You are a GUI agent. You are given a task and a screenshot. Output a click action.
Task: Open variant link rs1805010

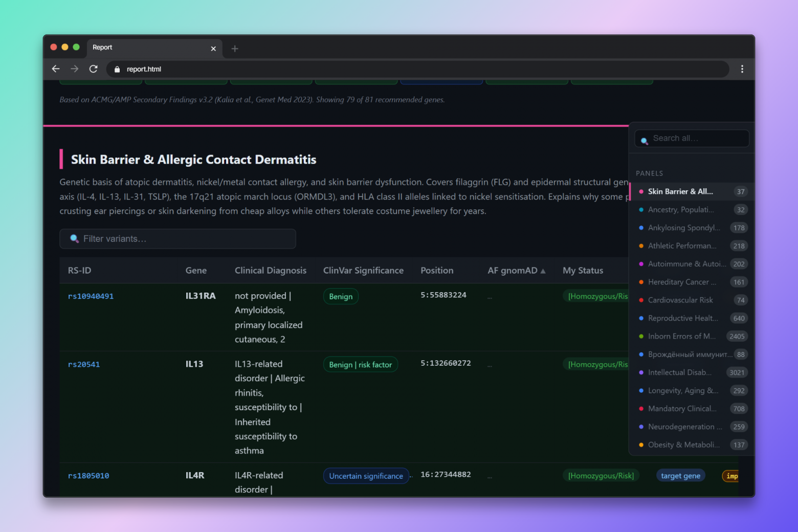point(88,476)
